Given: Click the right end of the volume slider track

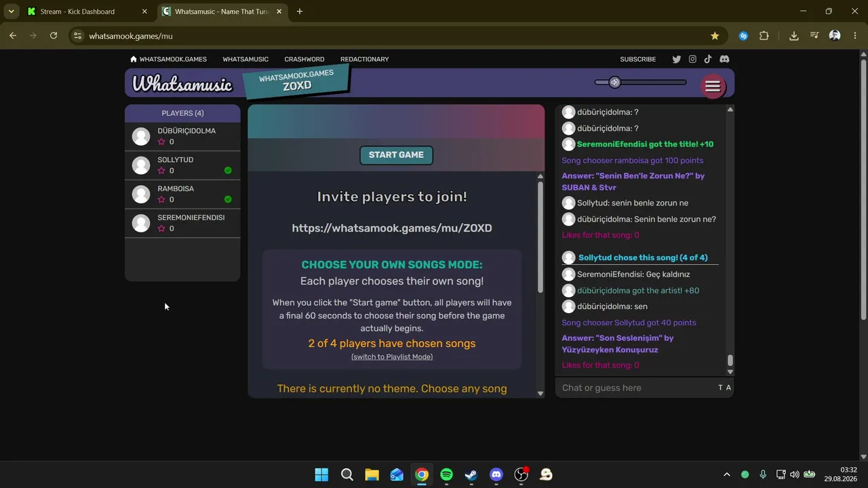Looking at the screenshot, I should coord(684,82).
